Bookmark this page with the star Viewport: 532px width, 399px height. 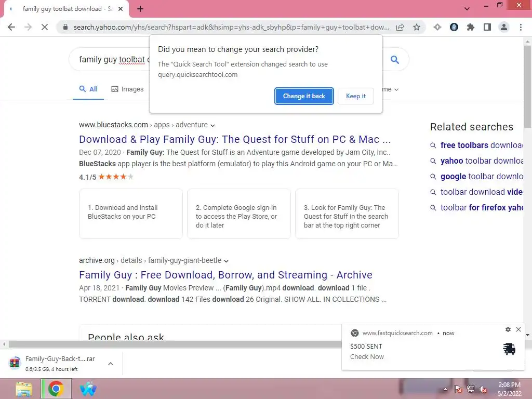(x=417, y=27)
